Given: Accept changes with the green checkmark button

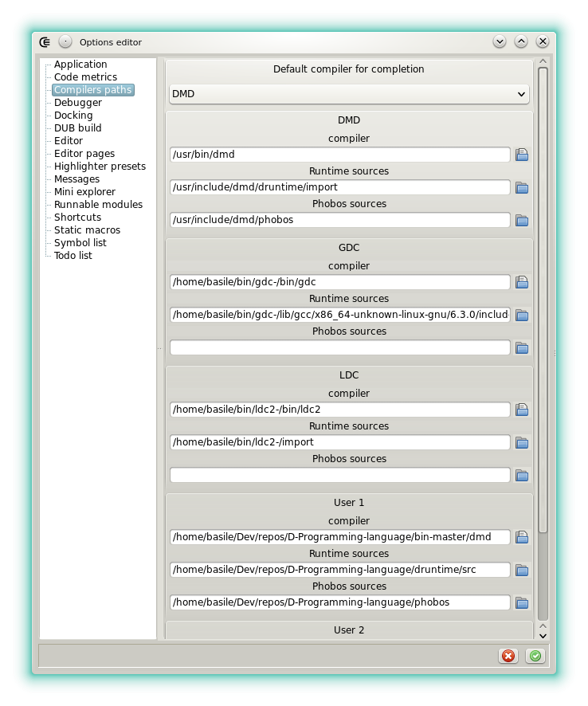Looking at the screenshot, I should (x=535, y=656).
